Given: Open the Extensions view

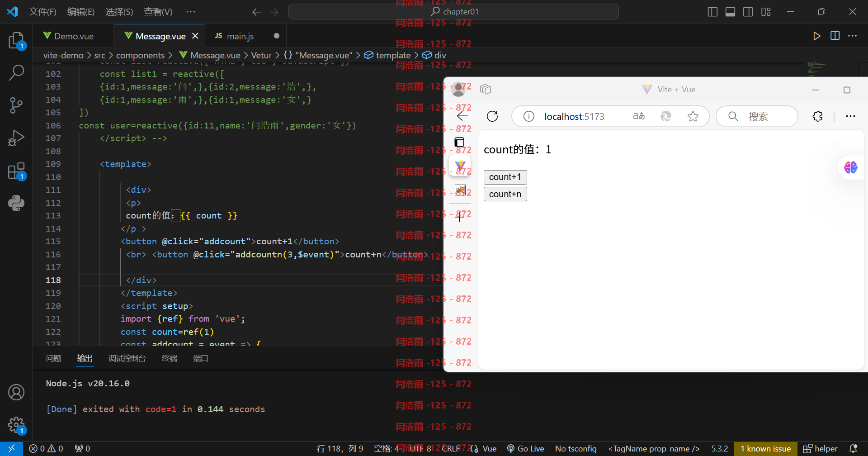Looking at the screenshot, I should (x=16, y=171).
